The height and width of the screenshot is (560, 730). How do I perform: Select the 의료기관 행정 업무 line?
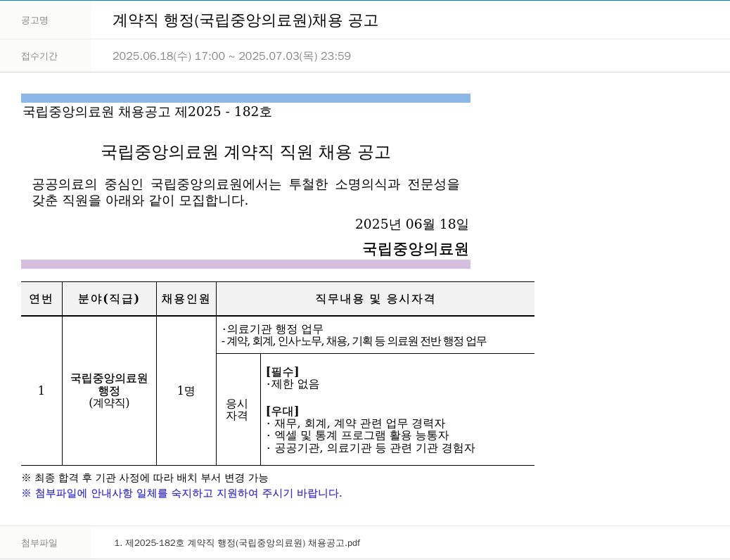[x=272, y=329]
